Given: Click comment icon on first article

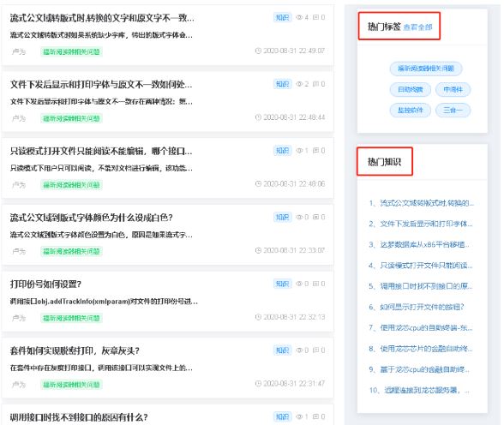Looking at the screenshot, I should (x=316, y=17).
